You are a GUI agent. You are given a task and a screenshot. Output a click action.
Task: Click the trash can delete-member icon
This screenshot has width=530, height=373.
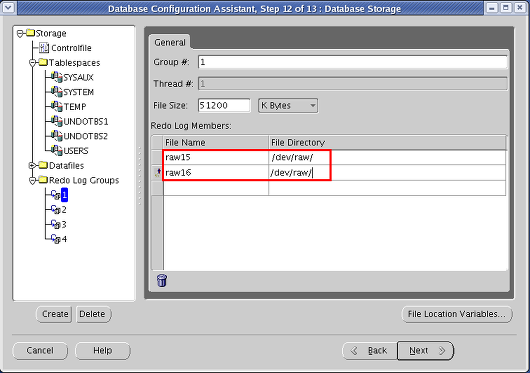[x=162, y=280]
